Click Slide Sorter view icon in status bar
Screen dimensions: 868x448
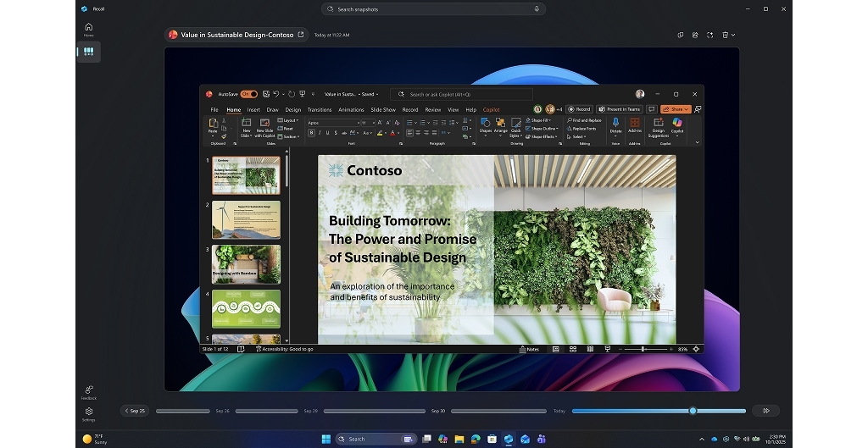point(573,349)
